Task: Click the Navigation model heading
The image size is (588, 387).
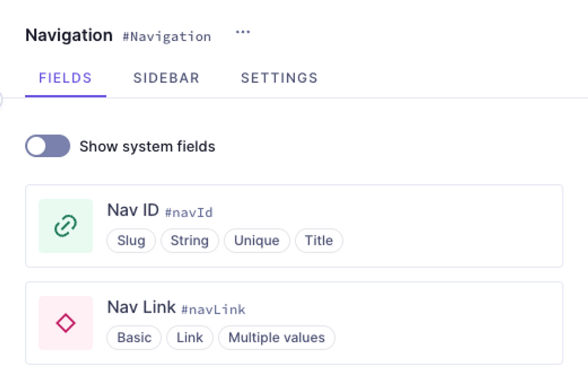Action: [x=69, y=35]
